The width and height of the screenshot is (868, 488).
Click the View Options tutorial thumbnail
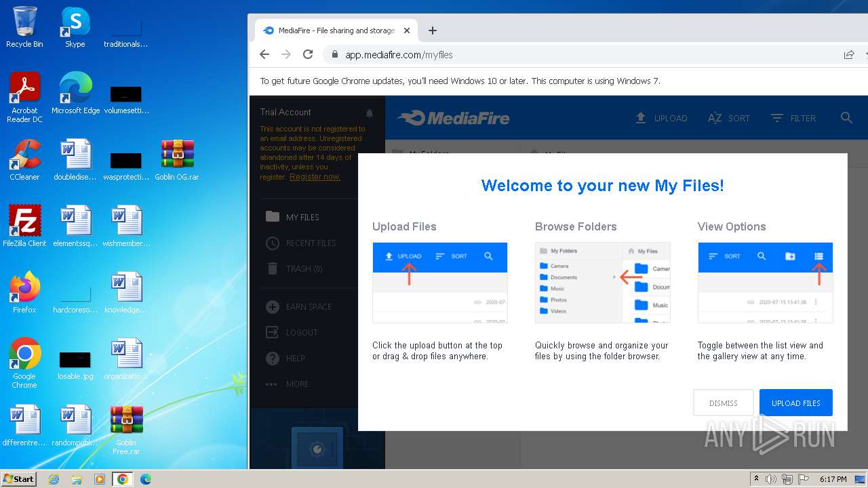coord(765,283)
